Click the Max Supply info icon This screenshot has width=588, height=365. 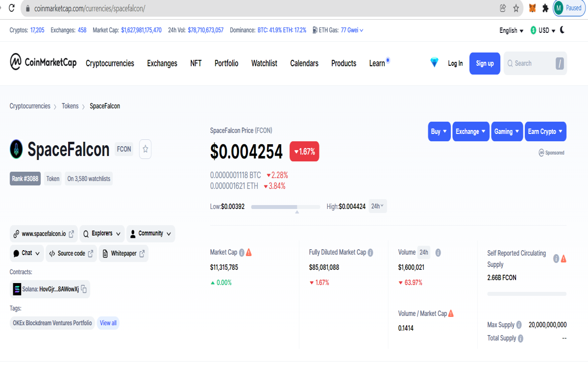coord(519,325)
